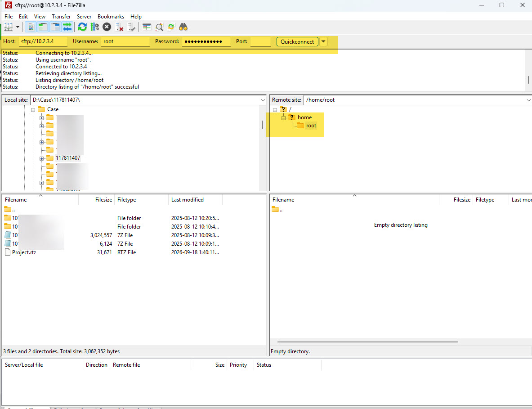Open the Site Manager
This screenshot has width=532, height=409.
9,27
